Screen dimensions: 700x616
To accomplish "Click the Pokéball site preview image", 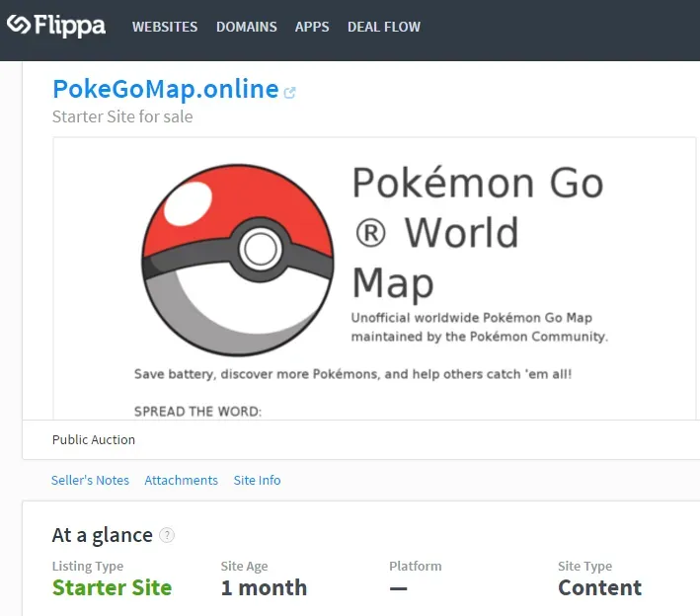I will click(238, 260).
